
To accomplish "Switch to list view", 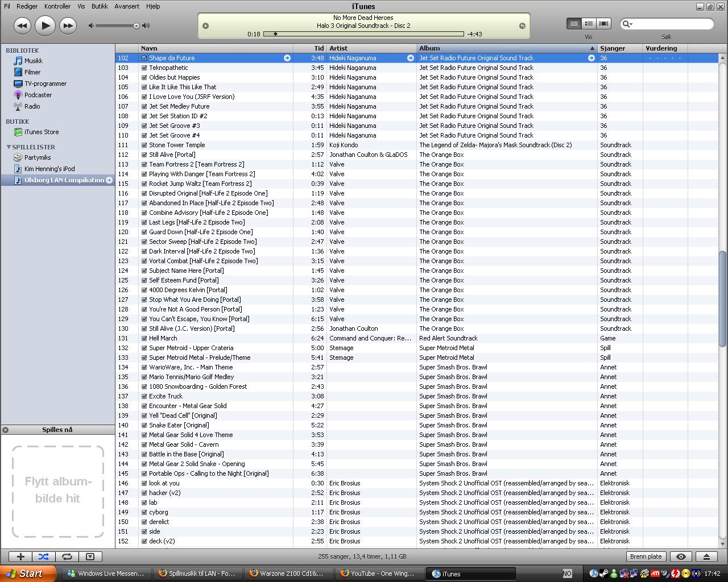I will point(574,24).
